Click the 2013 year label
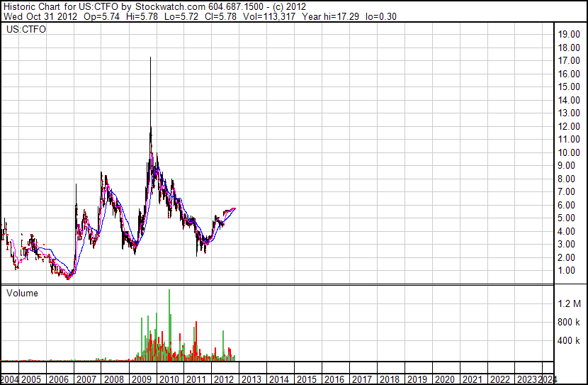This screenshot has width=588, height=385. pos(251,379)
